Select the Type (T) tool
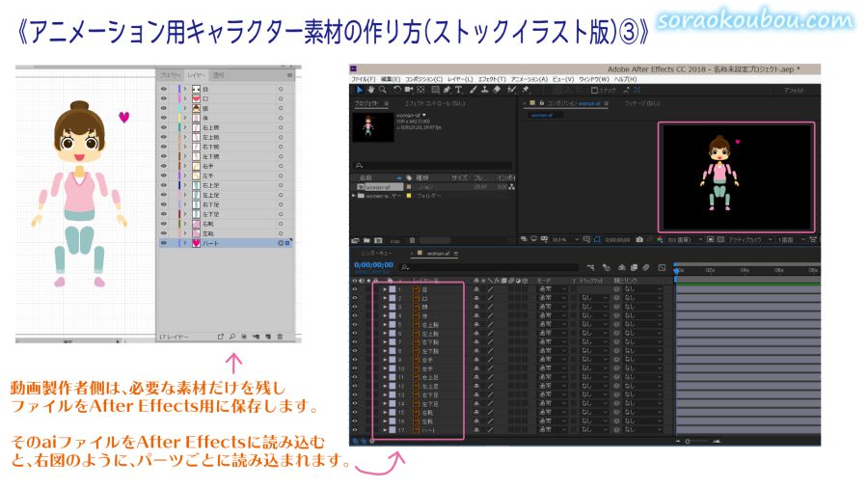 (458, 89)
